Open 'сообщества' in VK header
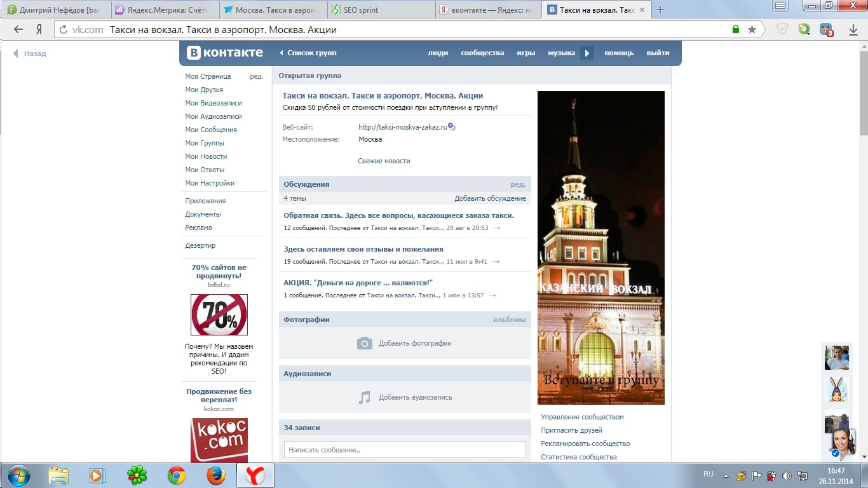The height and width of the screenshot is (488, 868). coord(482,53)
